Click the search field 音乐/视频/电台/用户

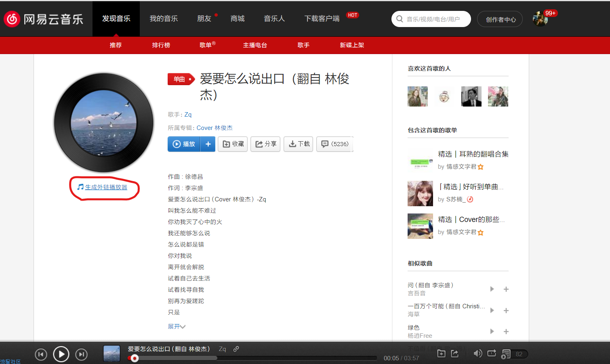click(431, 19)
